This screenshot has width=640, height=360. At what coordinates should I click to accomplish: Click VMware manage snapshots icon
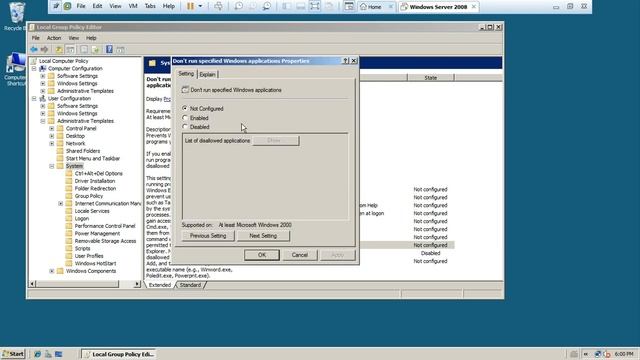click(267, 6)
